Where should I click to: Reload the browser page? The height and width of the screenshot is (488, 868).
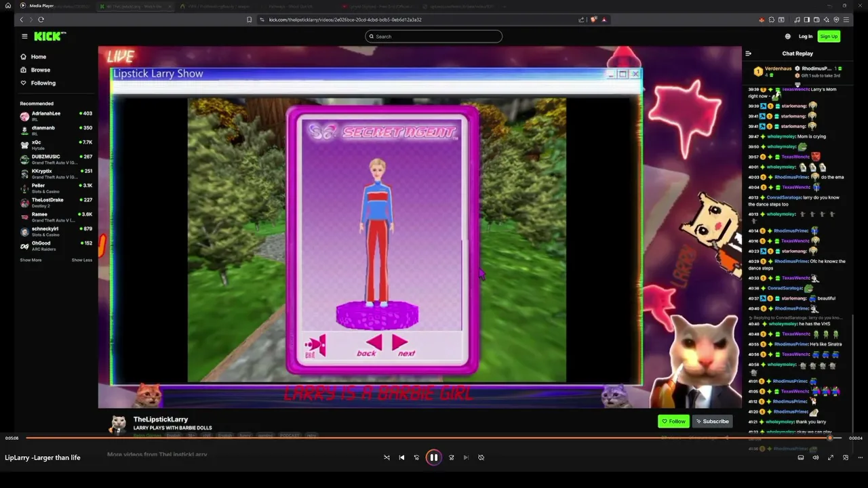(41, 20)
